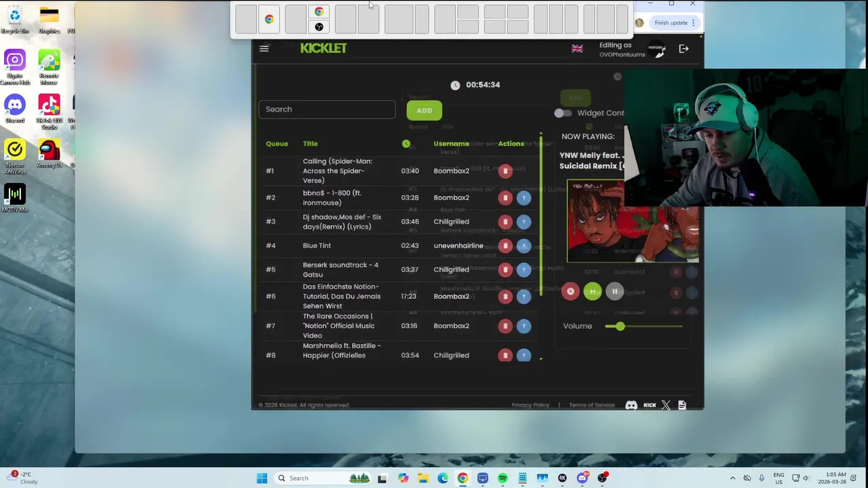
Task: Click the green skip track button
Action: (592, 291)
